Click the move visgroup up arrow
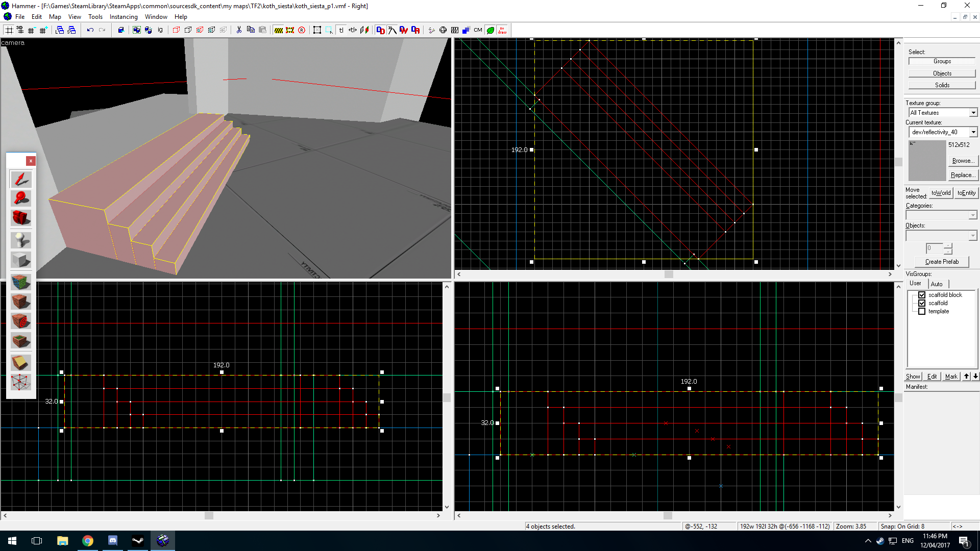Viewport: 980px width, 551px height. tap(966, 376)
